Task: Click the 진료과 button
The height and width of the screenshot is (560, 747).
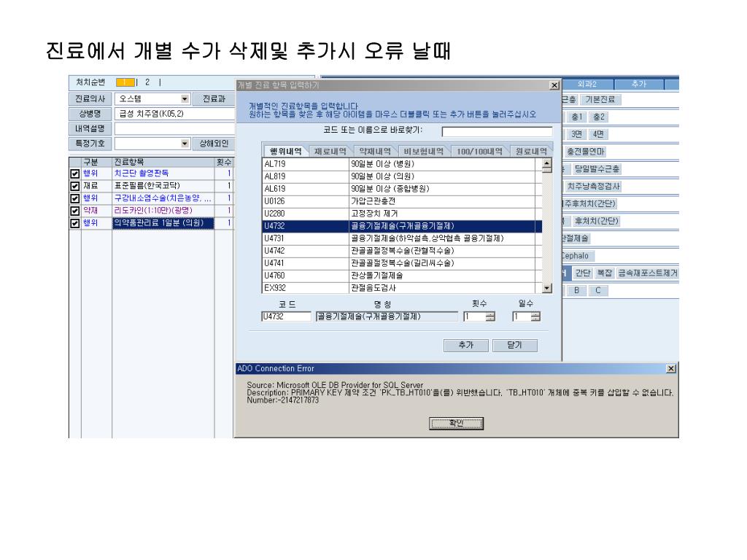Action: click(214, 99)
